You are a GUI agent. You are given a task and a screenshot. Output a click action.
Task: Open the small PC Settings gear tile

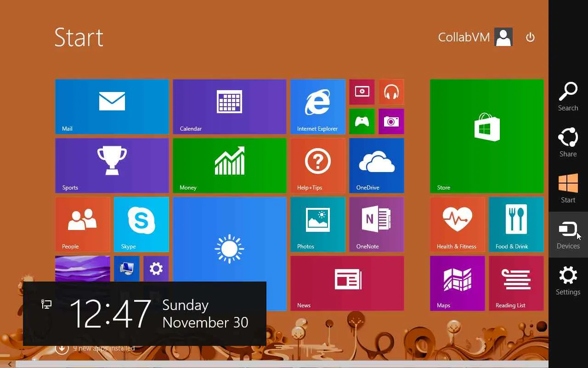(156, 269)
